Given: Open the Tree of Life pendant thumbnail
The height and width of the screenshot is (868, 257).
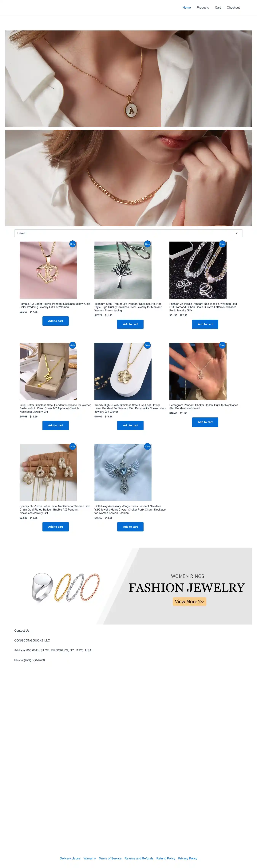Looking at the screenshot, I should tap(123, 270).
